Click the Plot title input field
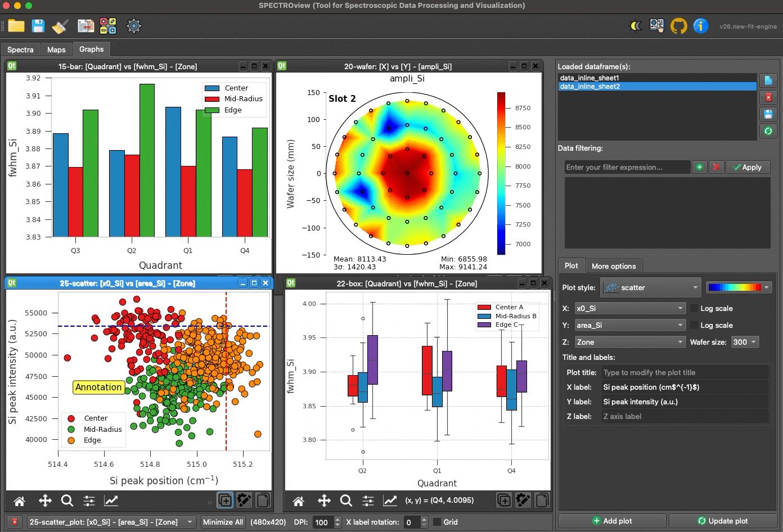Image resolution: width=783 pixels, height=532 pixels. tap(685, 372)
